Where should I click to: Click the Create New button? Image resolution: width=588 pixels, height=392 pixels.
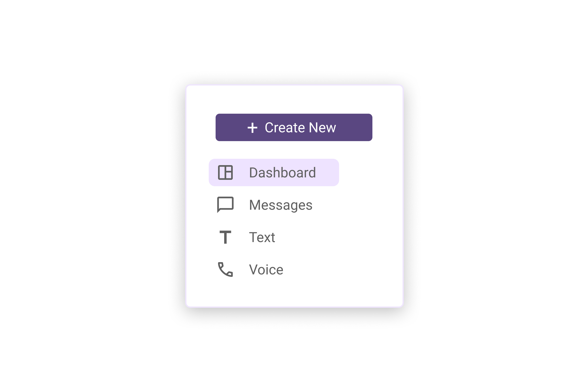(x=294, y=127)
